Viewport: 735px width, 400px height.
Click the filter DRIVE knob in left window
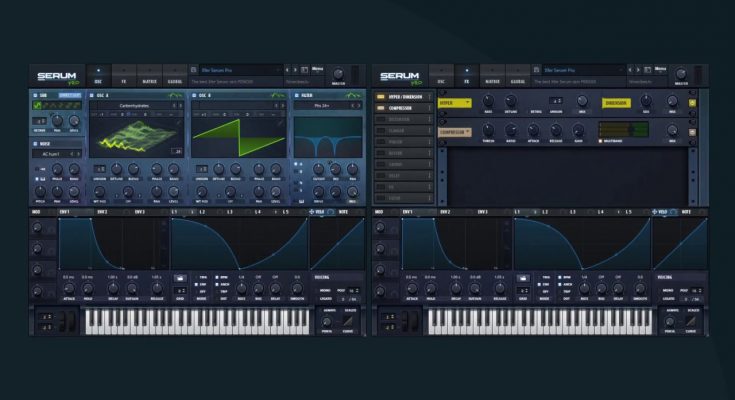318,191
